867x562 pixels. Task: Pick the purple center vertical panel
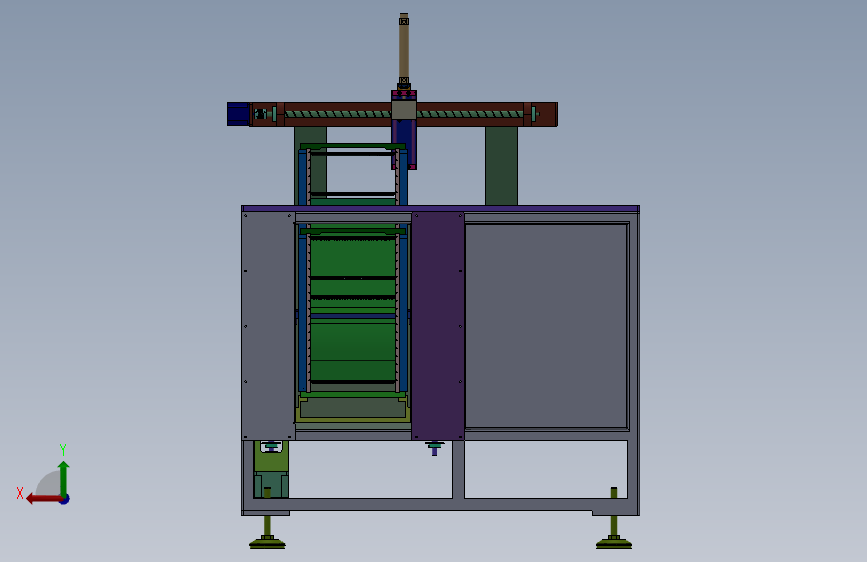pos(438,326)
